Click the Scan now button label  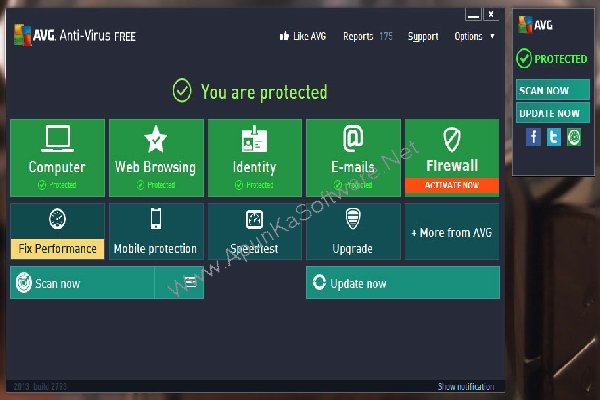pos(57,284)
